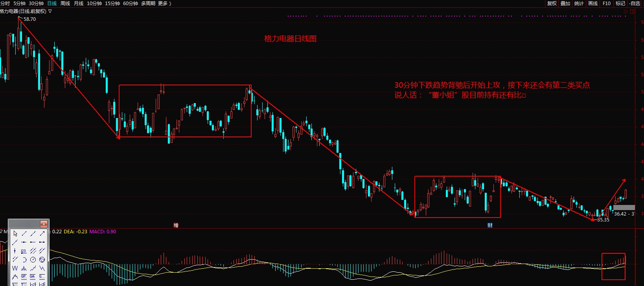
Task: Select the circle drawing tool
Action: coord(33,260)
